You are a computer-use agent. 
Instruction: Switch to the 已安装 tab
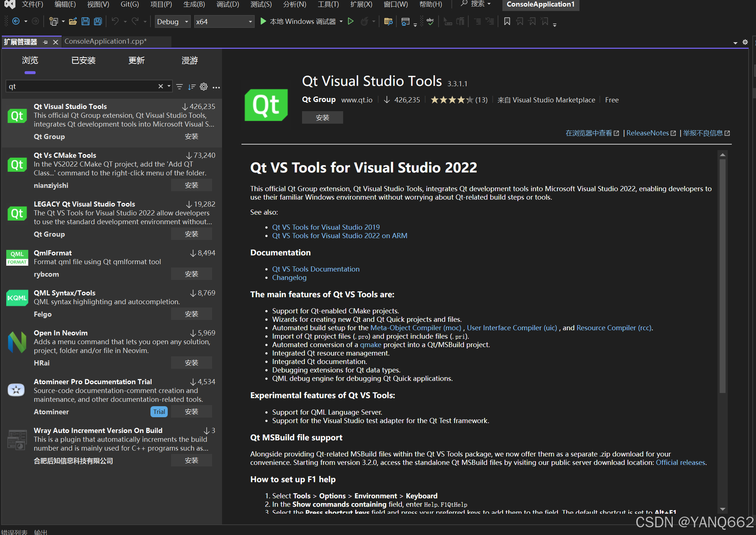coord(83,61)
